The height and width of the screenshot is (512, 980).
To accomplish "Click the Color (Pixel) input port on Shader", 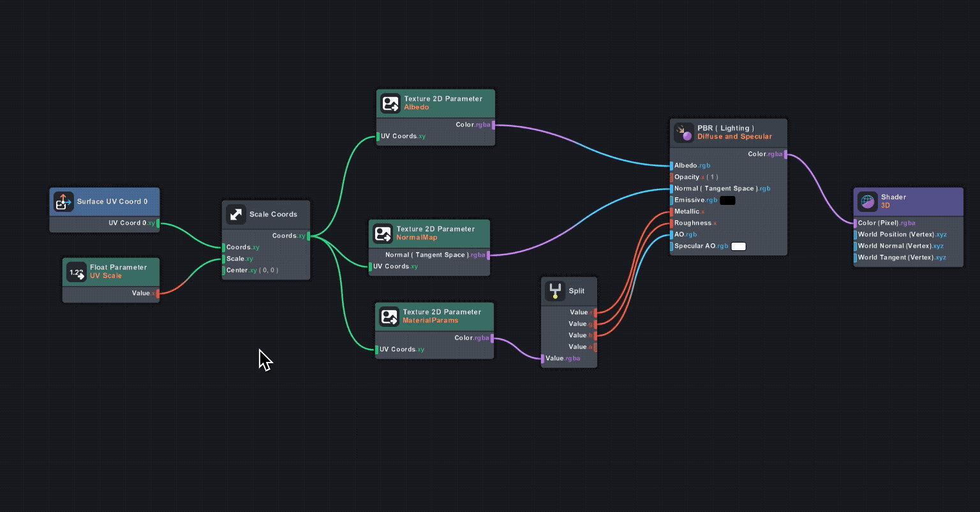I will point(856,223).
